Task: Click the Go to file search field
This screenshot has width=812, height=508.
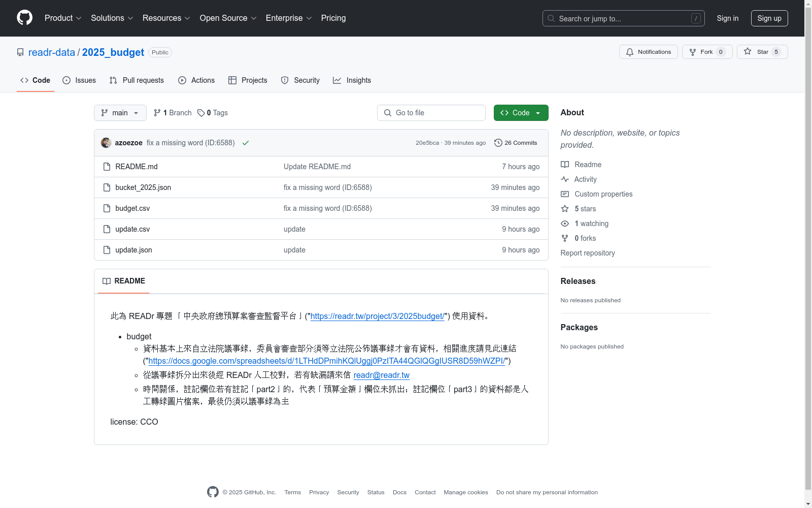Action: point(431,113)
